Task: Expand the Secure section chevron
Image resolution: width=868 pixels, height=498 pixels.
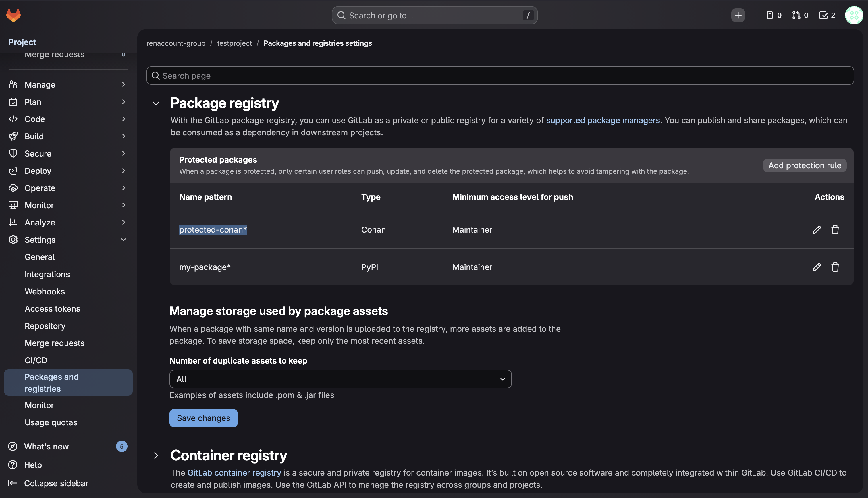Action: [124, 154]
